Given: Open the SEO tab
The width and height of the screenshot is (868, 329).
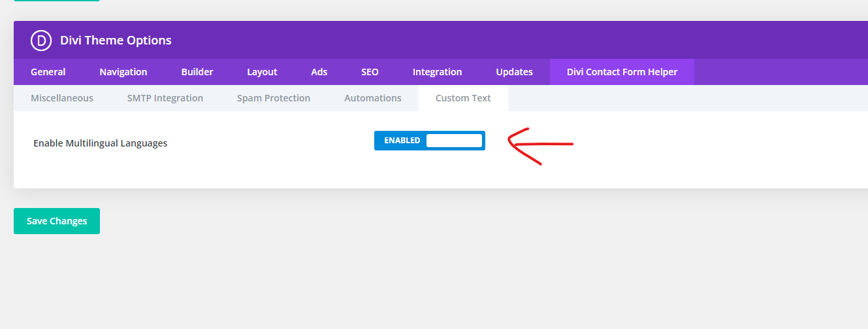Looking at the screenshot, I should [x=370, y=72].
